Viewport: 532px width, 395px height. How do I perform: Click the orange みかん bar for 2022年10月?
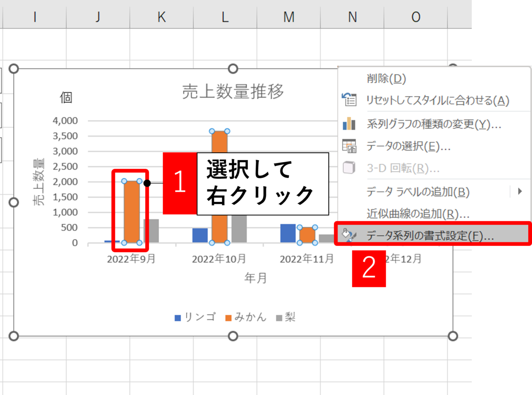pos(219,187)
